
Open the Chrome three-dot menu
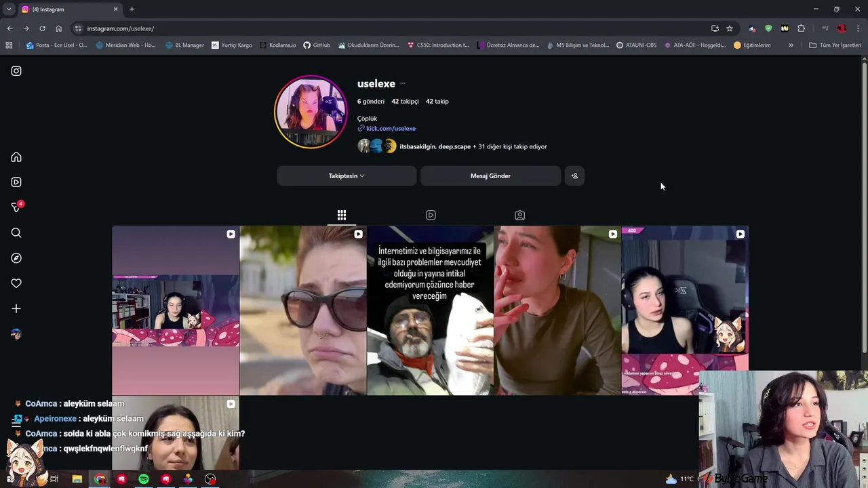858,28
